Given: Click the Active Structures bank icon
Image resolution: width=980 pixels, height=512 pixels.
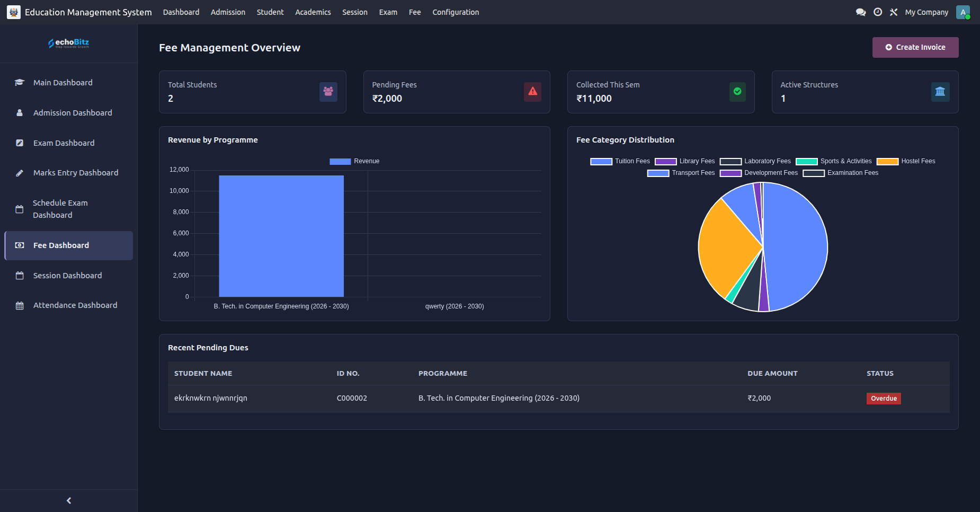Looking at the screenshot, I should point(940,92).
